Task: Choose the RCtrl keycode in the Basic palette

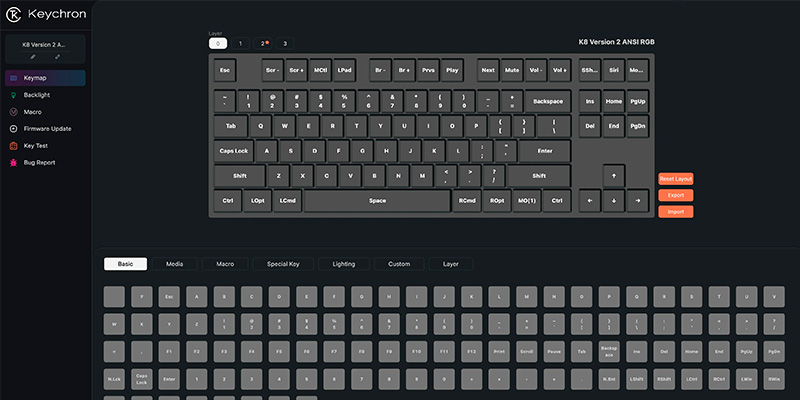Action: point(719,379)
